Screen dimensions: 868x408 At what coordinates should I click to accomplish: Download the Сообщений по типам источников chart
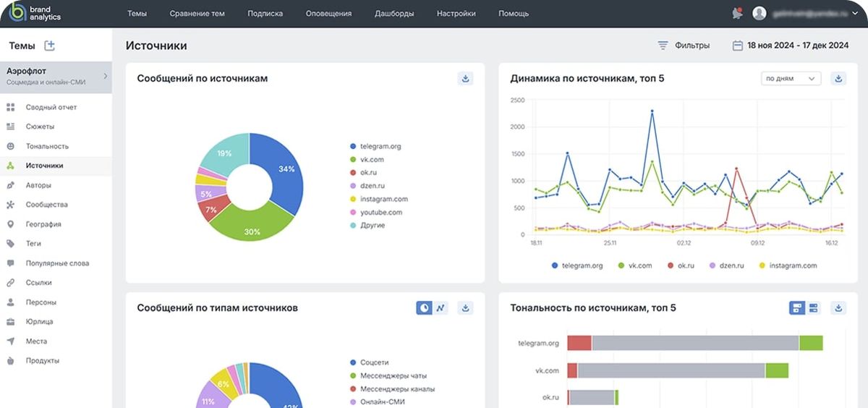(x=465, y=308)
